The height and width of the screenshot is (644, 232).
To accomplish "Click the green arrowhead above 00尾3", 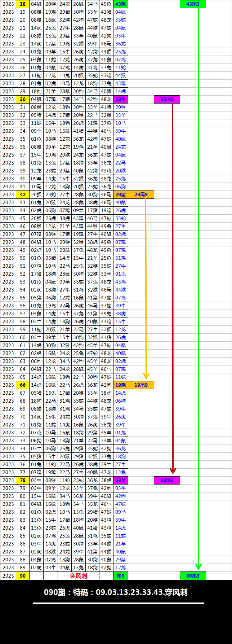I will [198, 566].
